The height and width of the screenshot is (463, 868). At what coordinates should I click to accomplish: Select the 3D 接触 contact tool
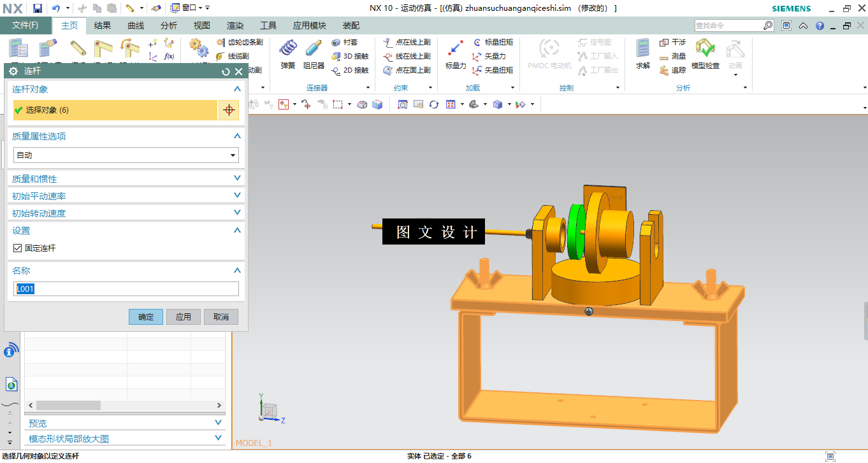click(350, 56)
